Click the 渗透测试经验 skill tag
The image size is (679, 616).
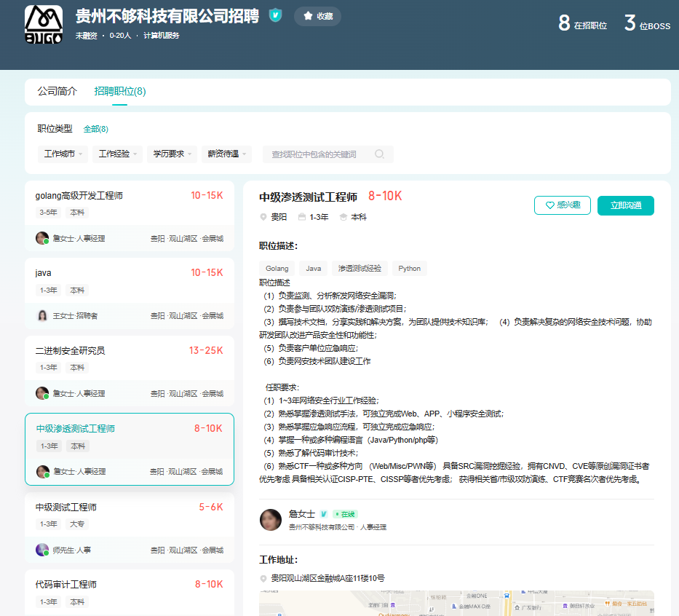click(360, 269)
